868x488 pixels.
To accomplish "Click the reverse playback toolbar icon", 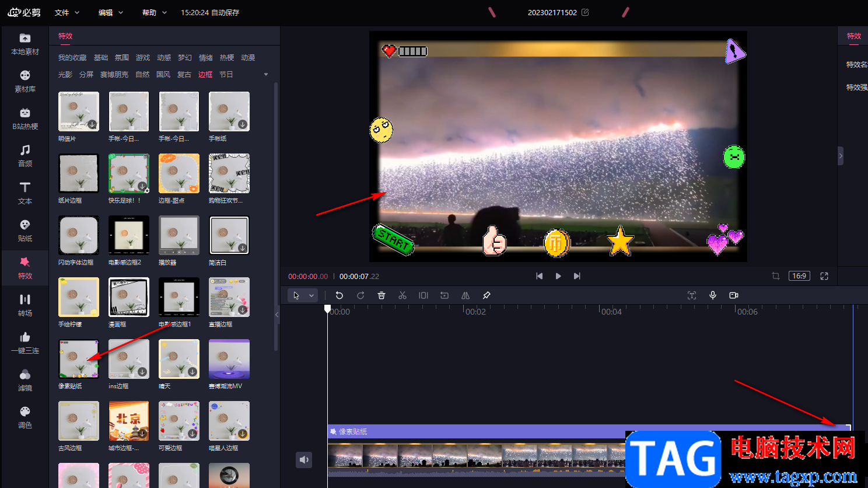I will (x=444, y=295).
